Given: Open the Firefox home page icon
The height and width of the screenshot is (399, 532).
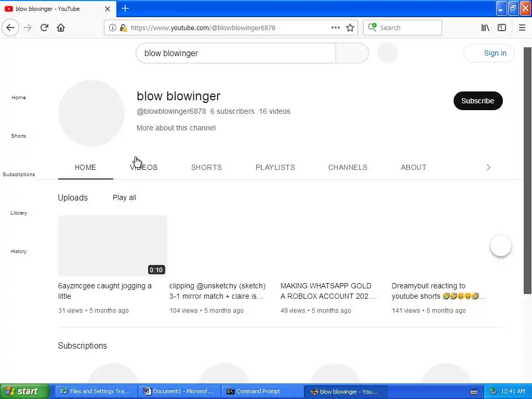Looking at the screenshot, I should point(61,28).
